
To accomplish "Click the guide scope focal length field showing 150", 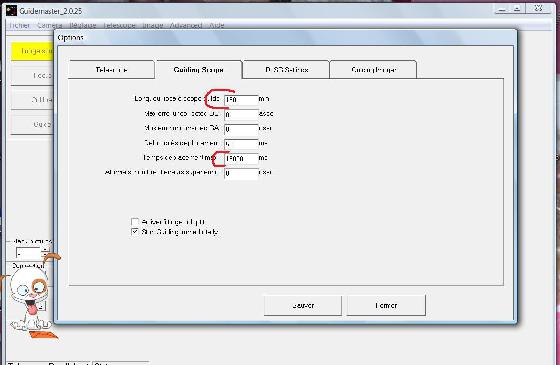I will point(241,99).
